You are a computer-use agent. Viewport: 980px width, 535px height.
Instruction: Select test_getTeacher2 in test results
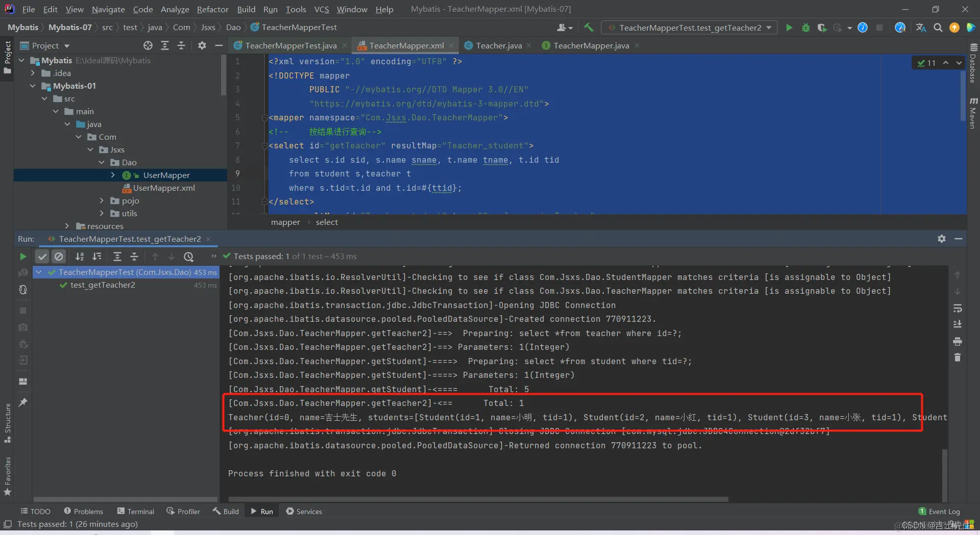103,285
